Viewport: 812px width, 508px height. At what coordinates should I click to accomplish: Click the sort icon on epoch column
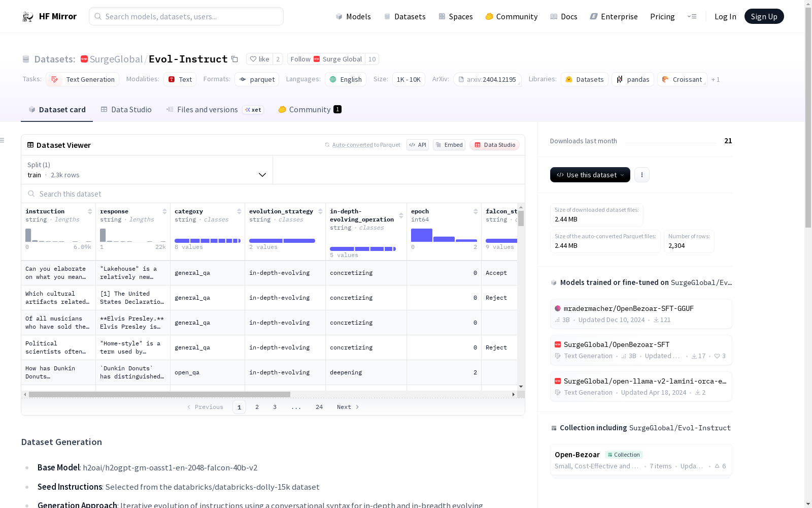pyautogui.click(x=476, y=211)
